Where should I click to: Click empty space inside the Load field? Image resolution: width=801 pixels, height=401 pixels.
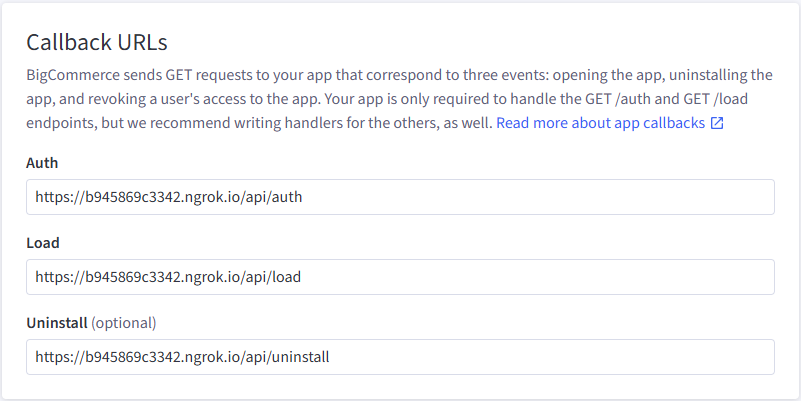[x=536, y=277]
